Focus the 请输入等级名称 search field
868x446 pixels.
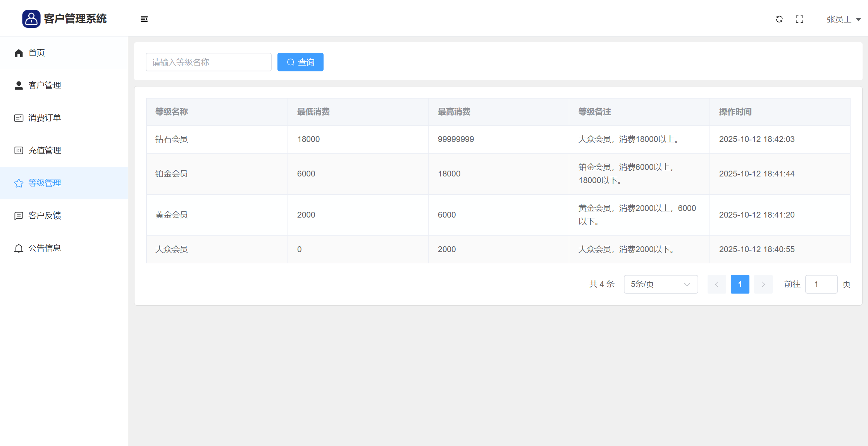point(208,62)
